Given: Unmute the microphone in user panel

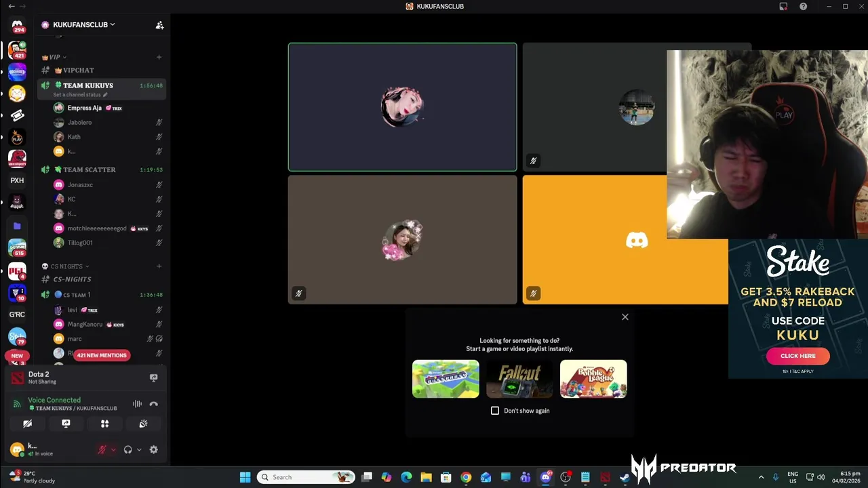Looking at the screenshot, I should pyautogui.click(x=102, y=449).
